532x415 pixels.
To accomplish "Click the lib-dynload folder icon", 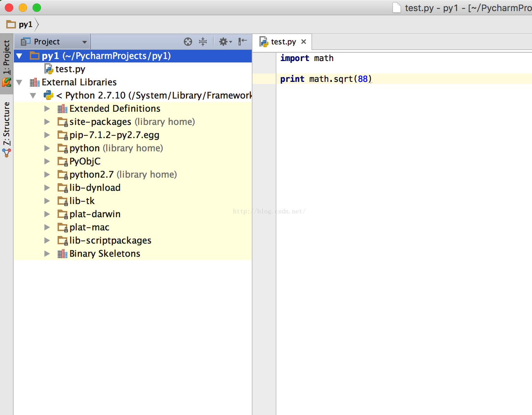I will tap(63, 188).
